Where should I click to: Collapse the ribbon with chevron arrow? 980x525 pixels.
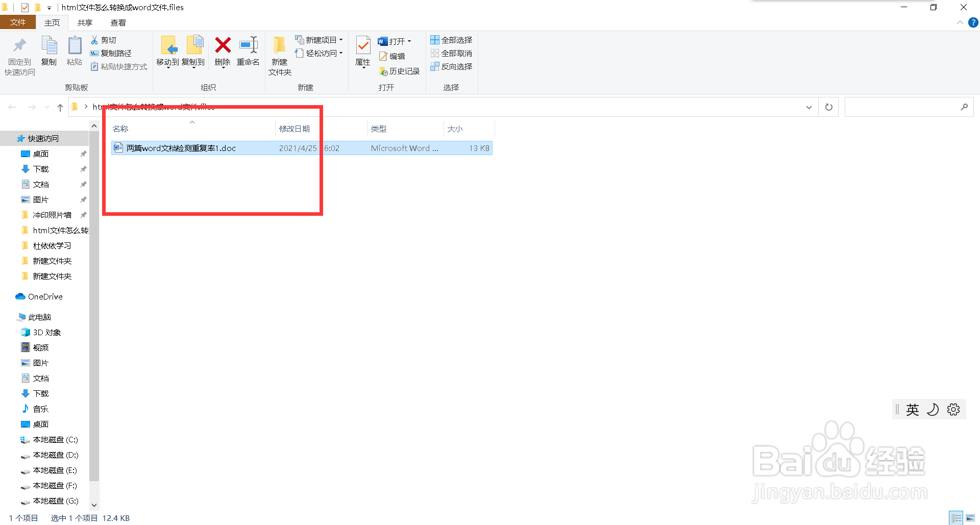click(x=960, y=22)
